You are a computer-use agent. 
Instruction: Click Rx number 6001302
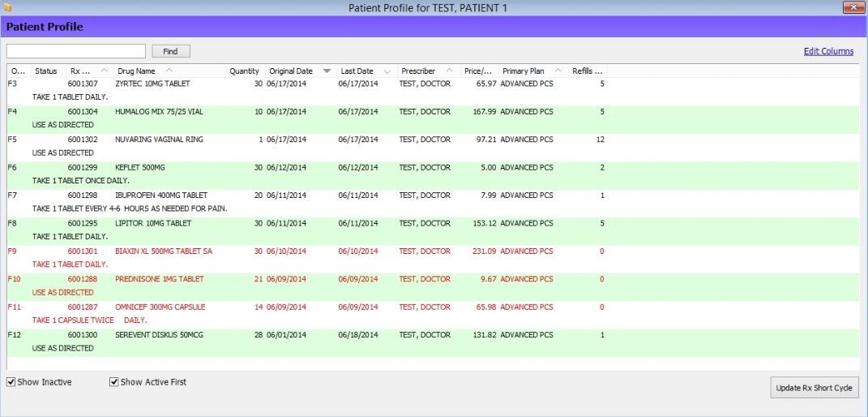point(83,140)
